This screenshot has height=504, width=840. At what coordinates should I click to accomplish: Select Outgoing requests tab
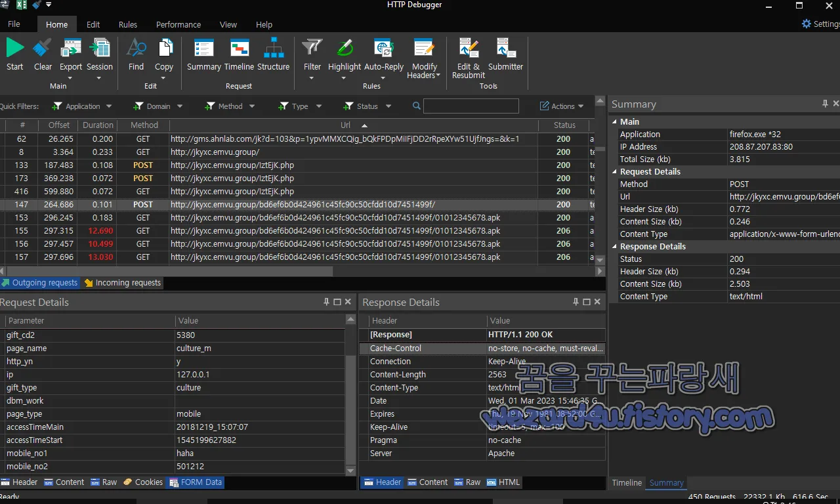(x=39, y=283)
